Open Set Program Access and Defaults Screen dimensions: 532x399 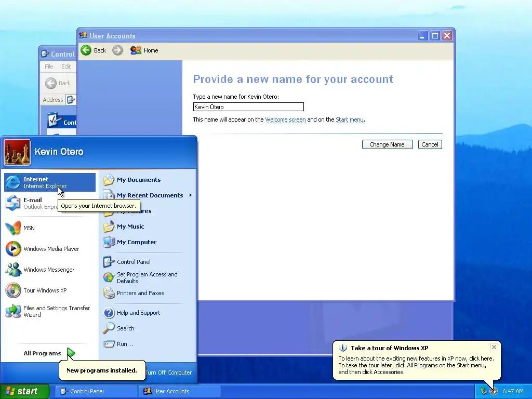click(x=148, y=277)
